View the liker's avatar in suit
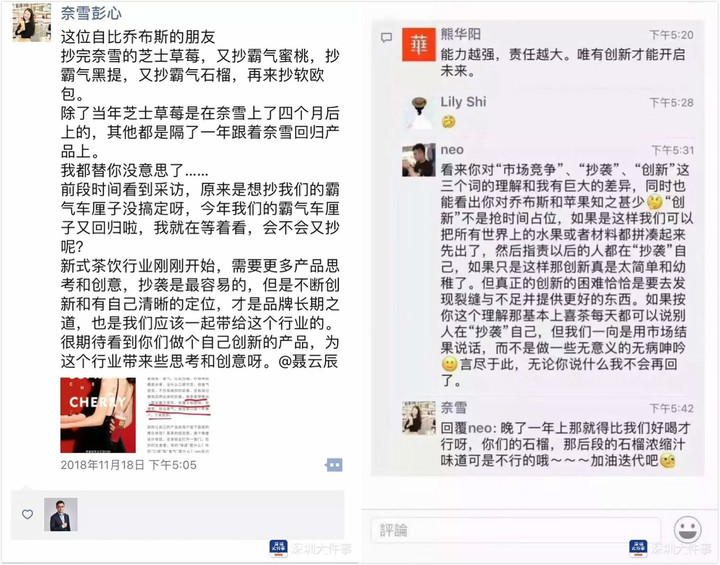 pyautogui.click(x=61, y=514)
